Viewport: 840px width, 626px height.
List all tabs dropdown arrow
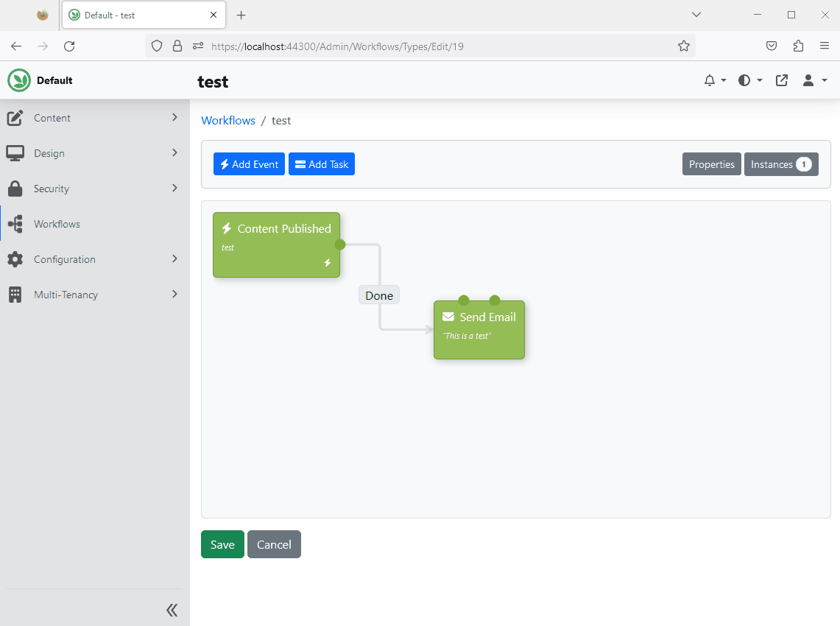[x=696, y=15]
